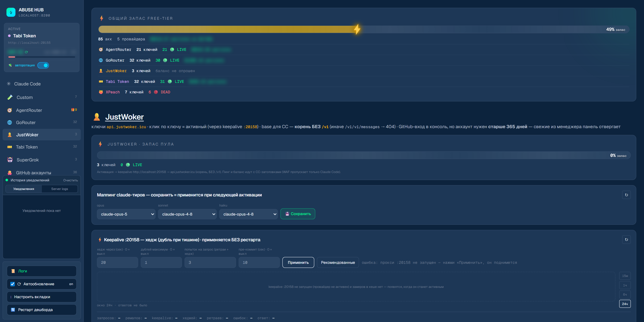Switch to the Уведомления tab
Screen dimensions: 644x322
[24, 189]
